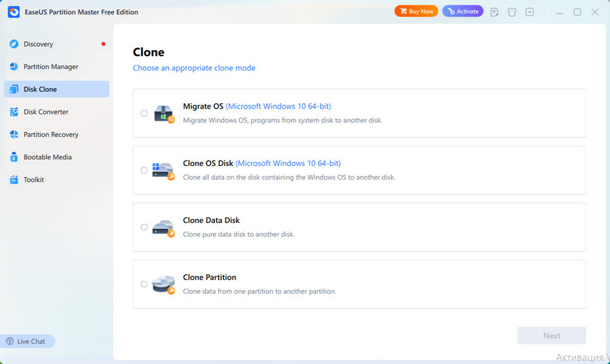Click the Activate button

pos(463,12)
